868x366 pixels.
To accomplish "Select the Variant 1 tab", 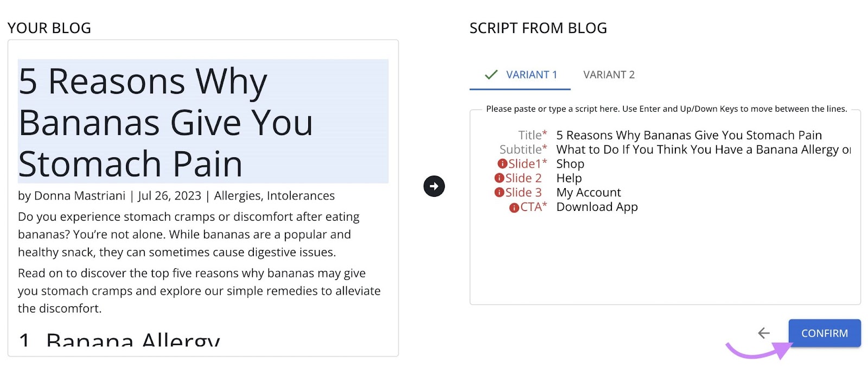I will tap(531, 75).
